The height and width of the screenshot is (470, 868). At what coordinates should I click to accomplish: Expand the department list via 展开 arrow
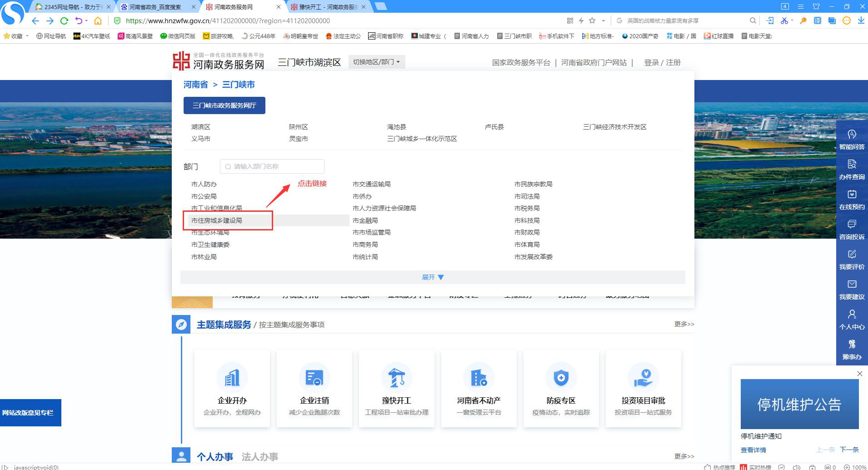[432, 277]
